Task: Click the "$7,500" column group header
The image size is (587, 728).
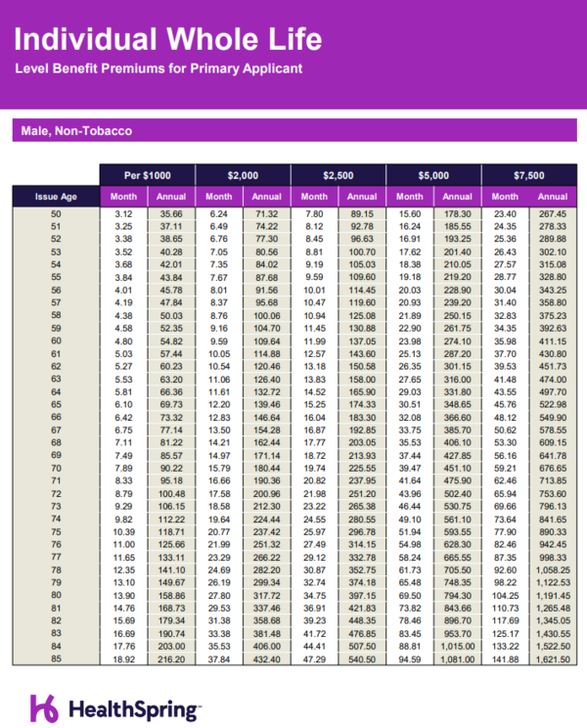Action: point(529,175)
